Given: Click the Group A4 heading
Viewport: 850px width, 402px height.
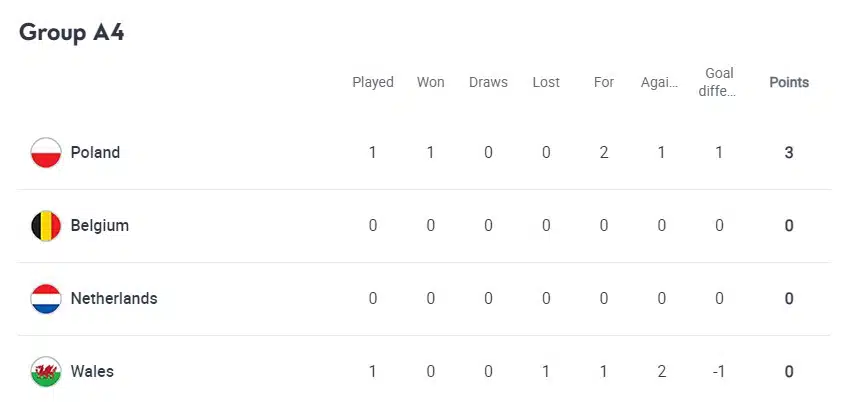Looking at the screenshot, I should tap(72, 32).
